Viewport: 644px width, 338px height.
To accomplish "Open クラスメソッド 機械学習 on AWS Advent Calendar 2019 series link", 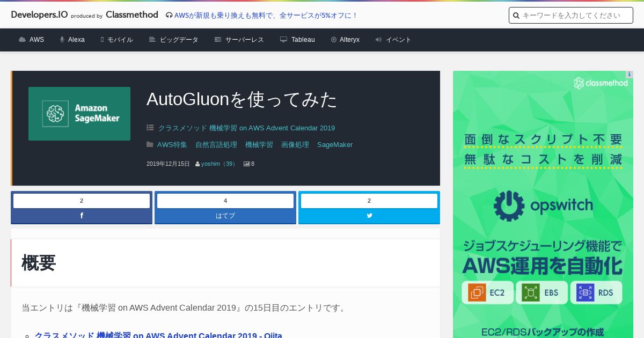I will coord(246,128).
